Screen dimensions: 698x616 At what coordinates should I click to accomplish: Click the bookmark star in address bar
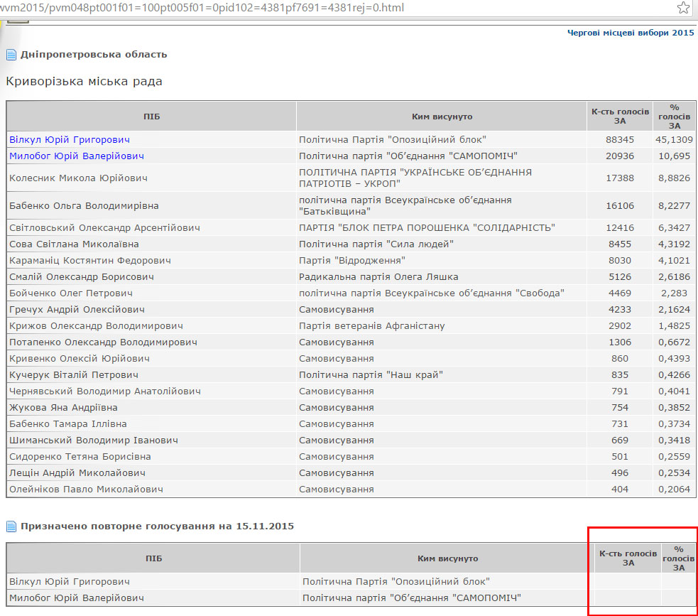683,8
